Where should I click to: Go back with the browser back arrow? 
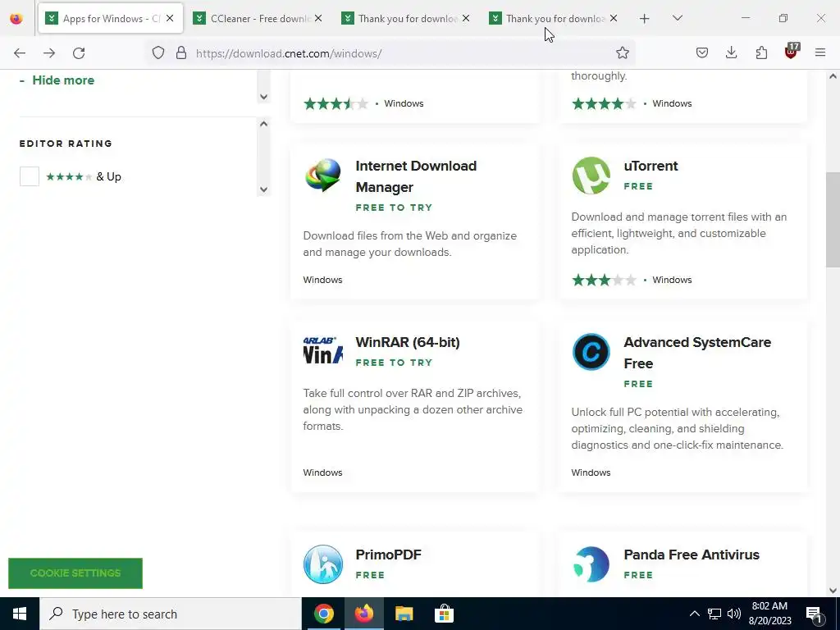[20, 53]
